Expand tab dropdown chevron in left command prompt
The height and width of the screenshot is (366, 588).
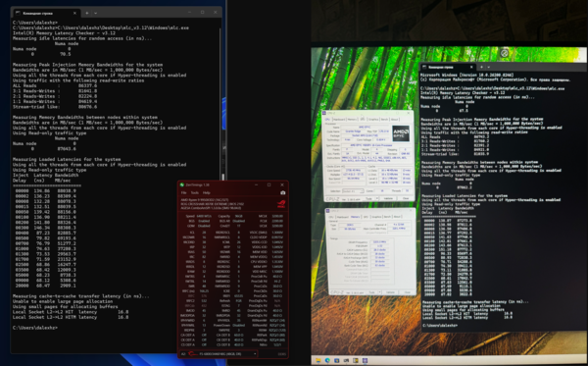(96, 13)
